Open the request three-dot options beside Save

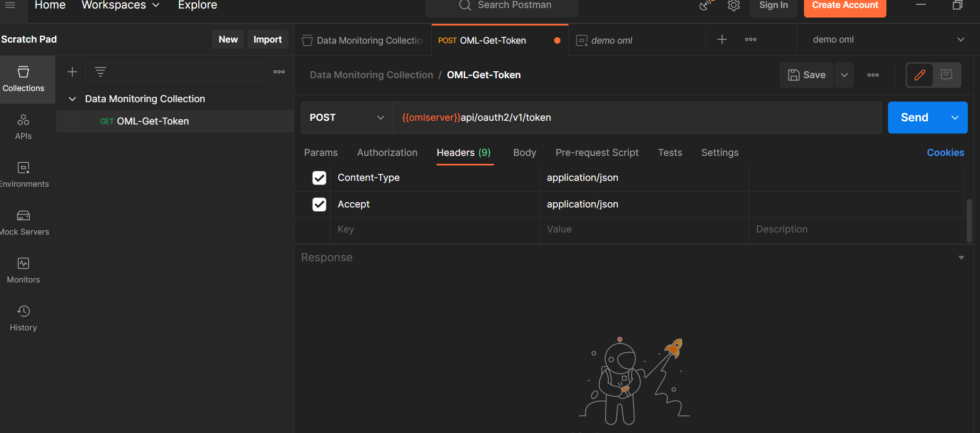click(873, 75)
